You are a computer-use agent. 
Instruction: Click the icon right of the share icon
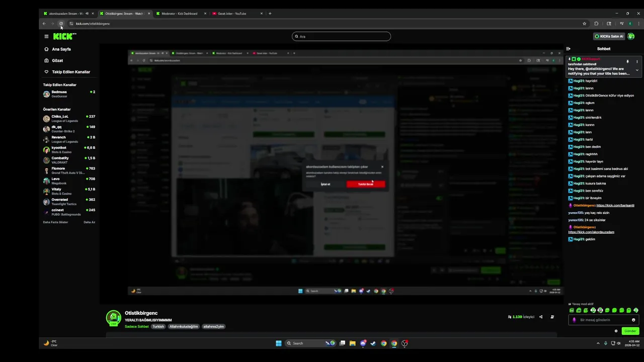pos(552,317)
